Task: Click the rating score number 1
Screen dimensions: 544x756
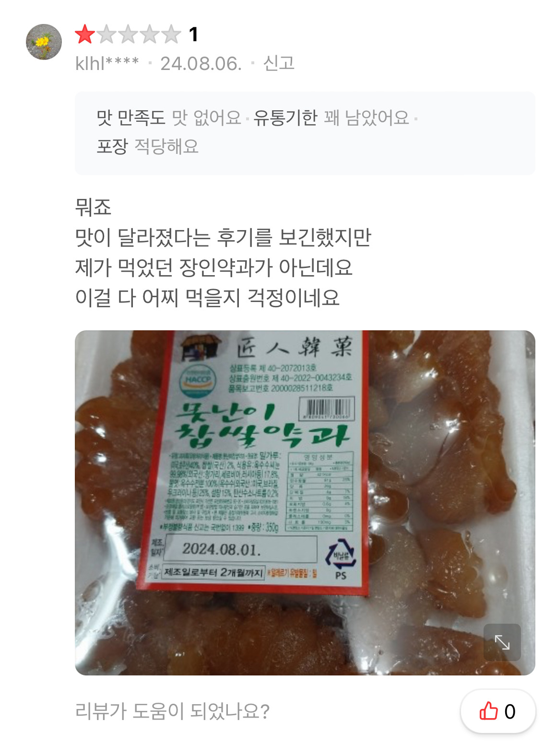Action: point(193,35)
